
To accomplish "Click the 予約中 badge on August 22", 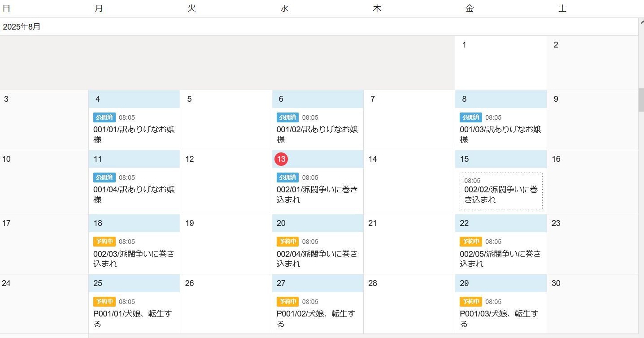I will pyautogui.click(x=470, y=242).
